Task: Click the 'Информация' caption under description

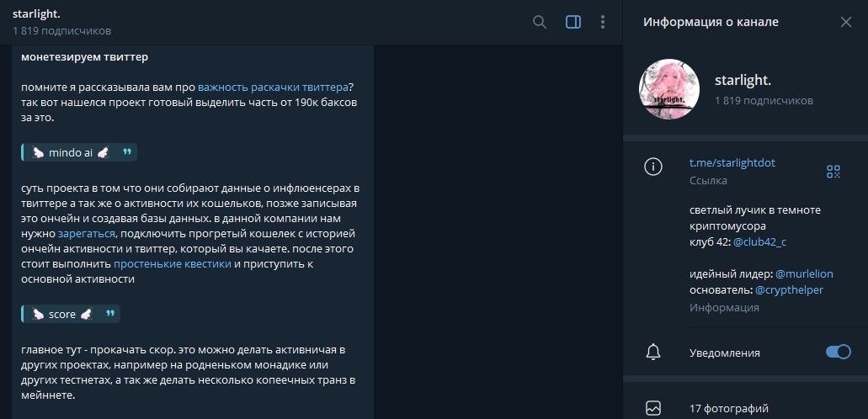Action: pos(724,308)
